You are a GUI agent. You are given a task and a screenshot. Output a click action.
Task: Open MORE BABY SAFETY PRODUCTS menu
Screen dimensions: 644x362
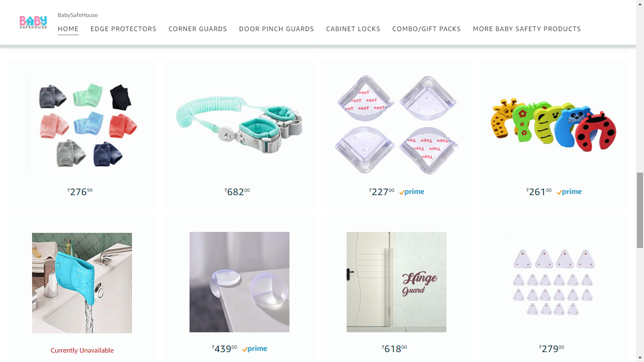pyautogui.click(x=527, y=29)
